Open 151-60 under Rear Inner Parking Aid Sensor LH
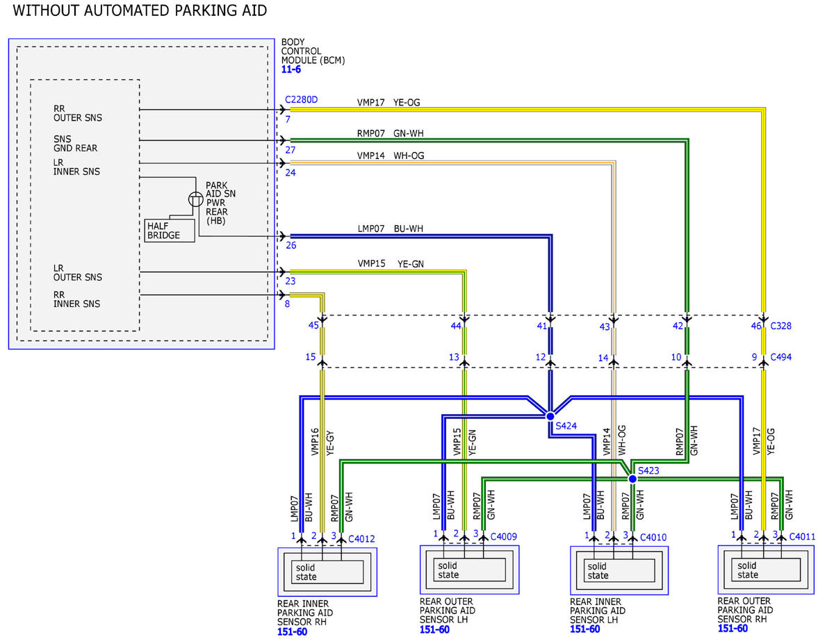 click(584, 629)
